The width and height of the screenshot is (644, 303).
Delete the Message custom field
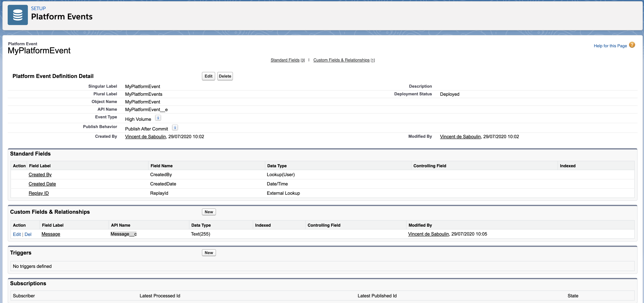coord(28,235)
